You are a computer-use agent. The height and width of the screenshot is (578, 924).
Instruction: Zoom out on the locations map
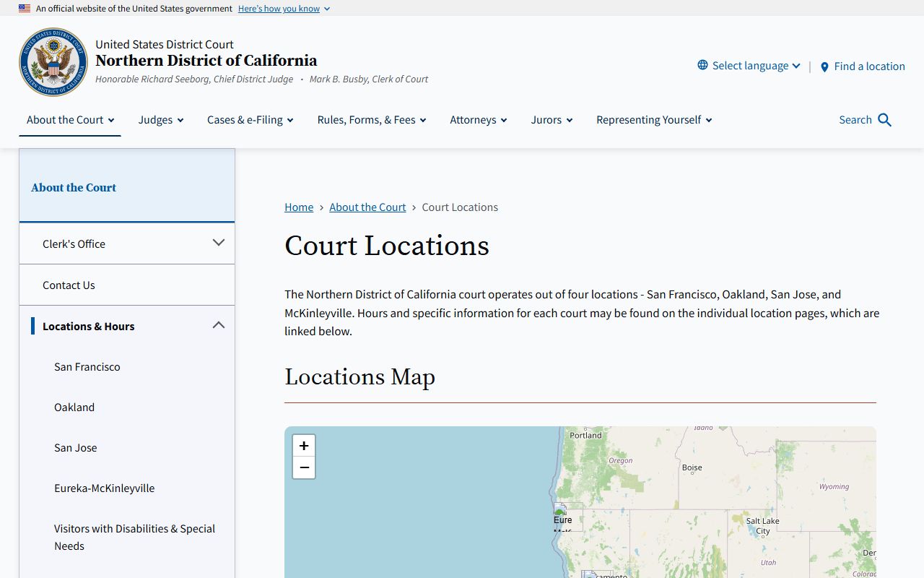[x=304, y=468]
